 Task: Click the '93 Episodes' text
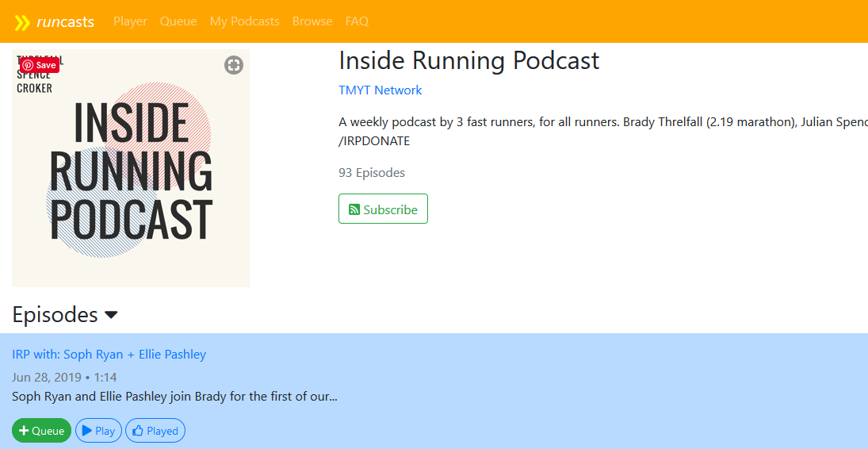(372, 173)
